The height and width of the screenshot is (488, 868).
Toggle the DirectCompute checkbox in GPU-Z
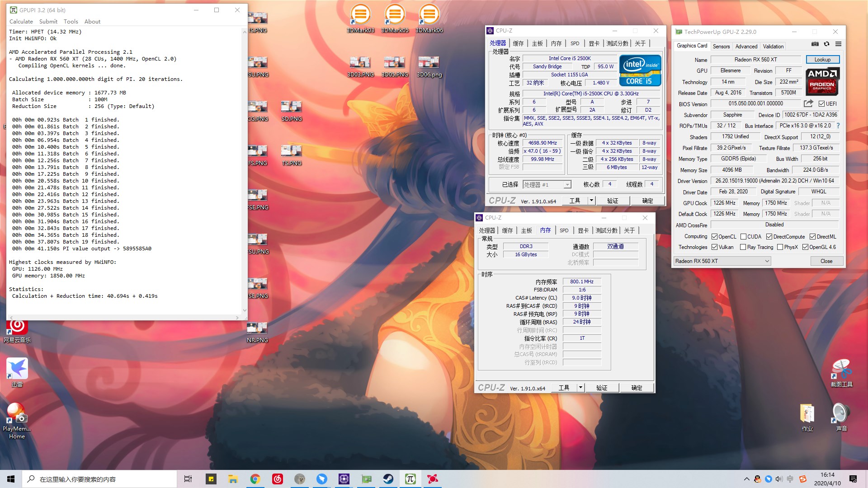pos(769,236)
